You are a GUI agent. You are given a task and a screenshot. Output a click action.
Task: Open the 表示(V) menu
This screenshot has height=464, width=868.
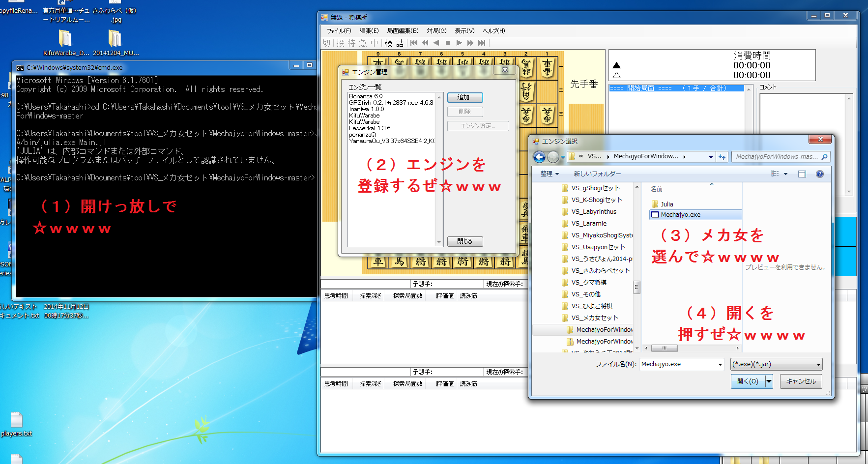[464, 31]
